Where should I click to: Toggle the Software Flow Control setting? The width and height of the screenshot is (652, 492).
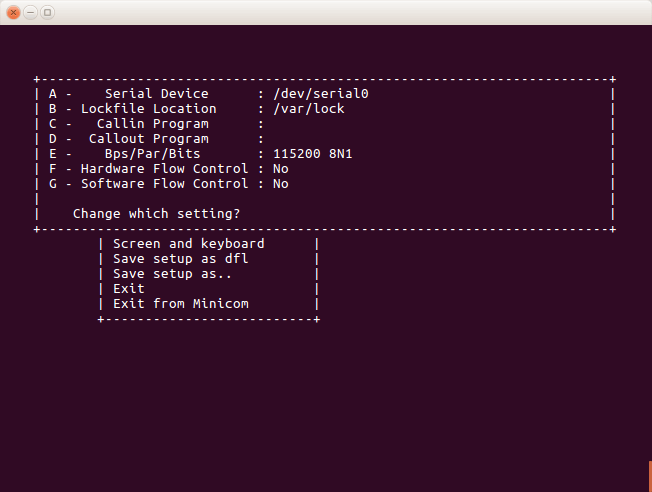click(x=168, y=183)
